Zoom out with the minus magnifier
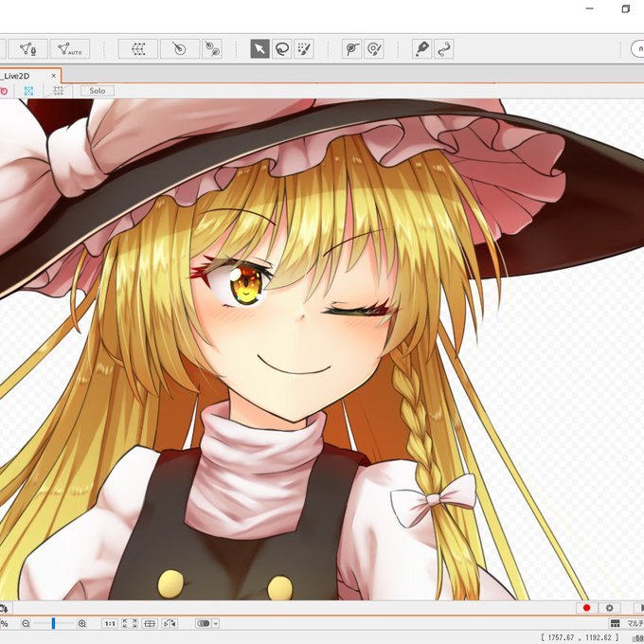The height and width of the screenshot is (644, 644). pyautogui.click(x=26, y=623)
